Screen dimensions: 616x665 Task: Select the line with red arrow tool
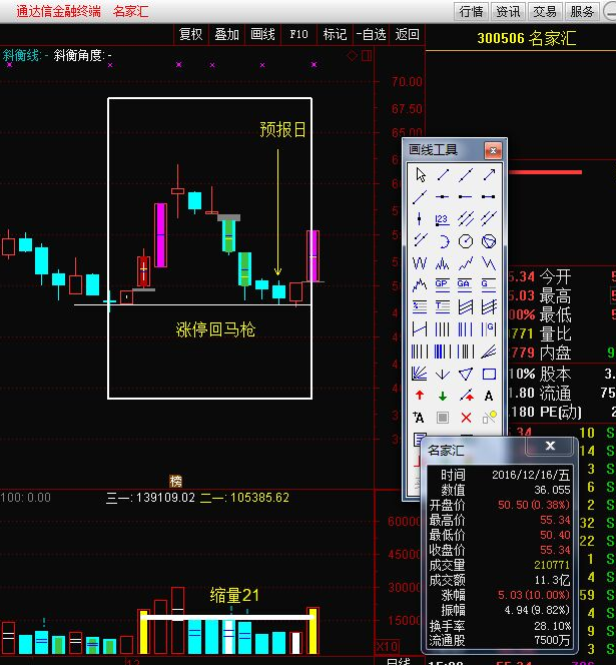point(467,396)
